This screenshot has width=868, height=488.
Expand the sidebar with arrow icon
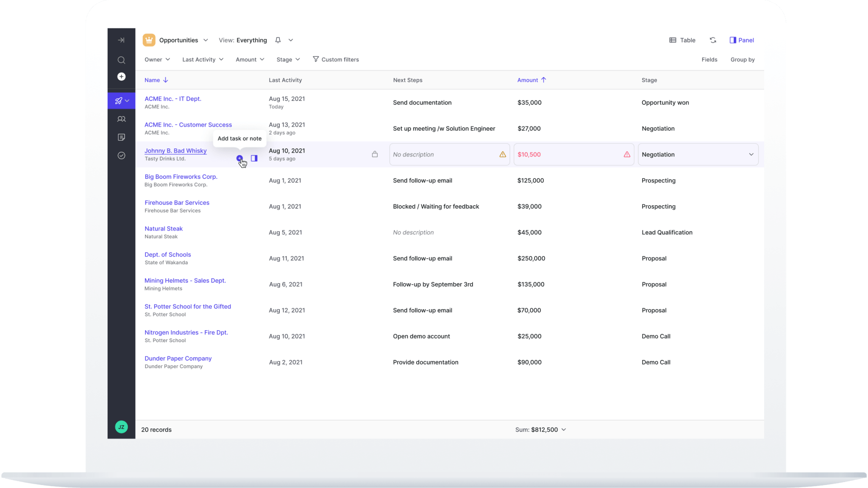(x=121, y=40)
